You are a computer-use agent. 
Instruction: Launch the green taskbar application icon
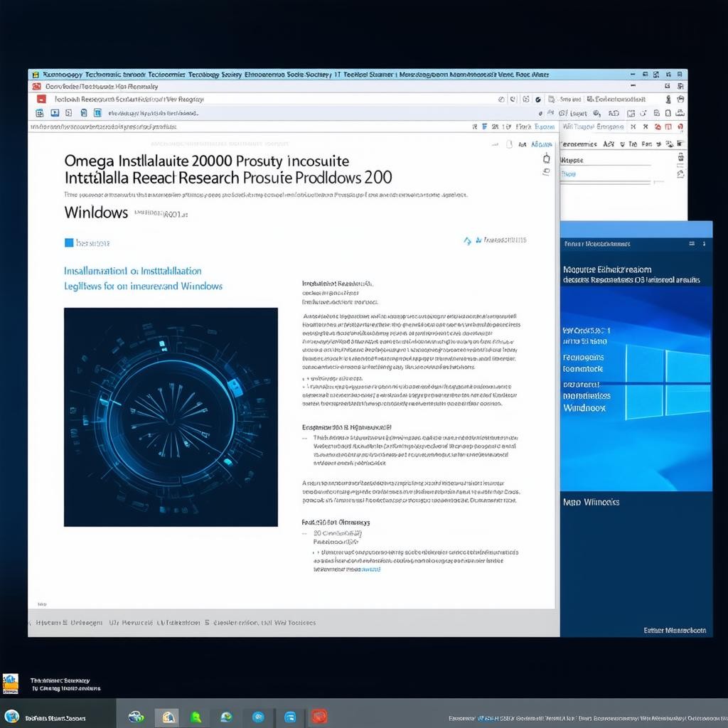tap(196, 717)
